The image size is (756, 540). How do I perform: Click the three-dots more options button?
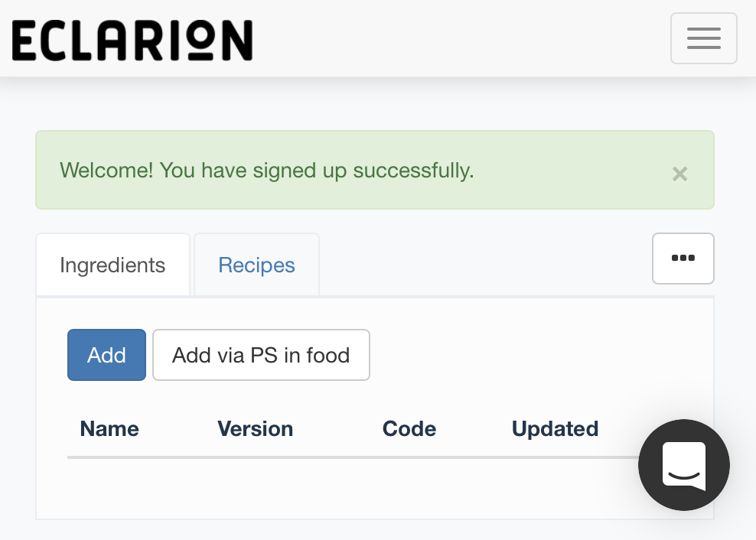tap(683, 259)
